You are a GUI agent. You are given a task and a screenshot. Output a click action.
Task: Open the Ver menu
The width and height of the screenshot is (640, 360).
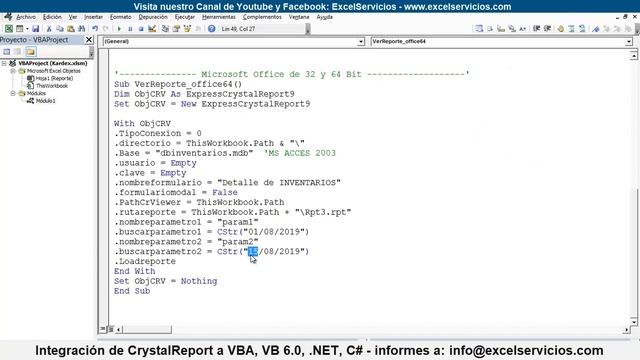point(73,17)
